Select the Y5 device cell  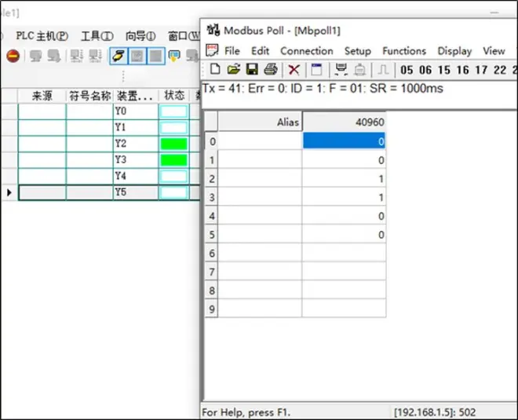(136, 192)
